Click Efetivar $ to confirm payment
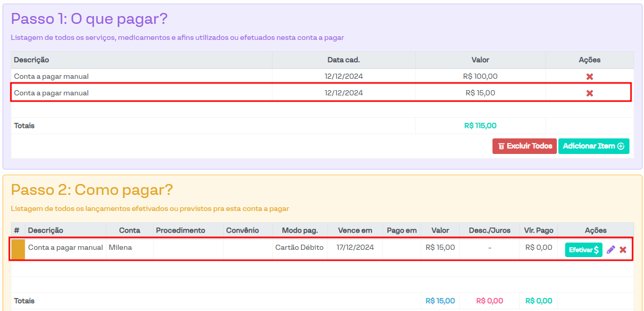 click(x=583, y=250)
